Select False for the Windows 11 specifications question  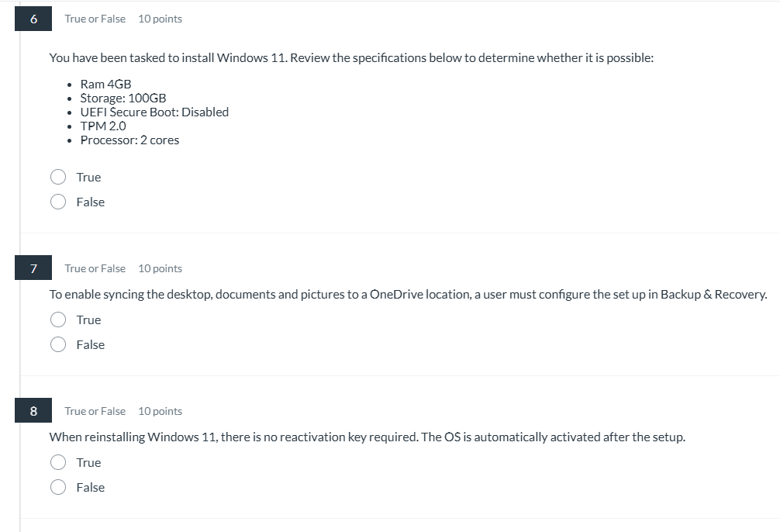point(58,202)
